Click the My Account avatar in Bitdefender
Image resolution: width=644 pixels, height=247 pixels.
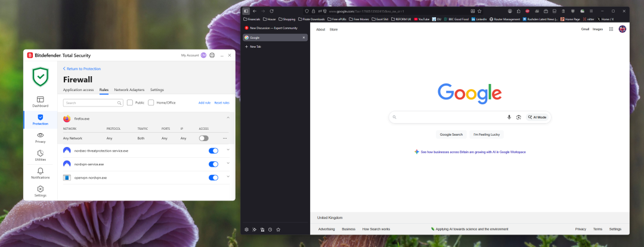click(x=203, y=55)
